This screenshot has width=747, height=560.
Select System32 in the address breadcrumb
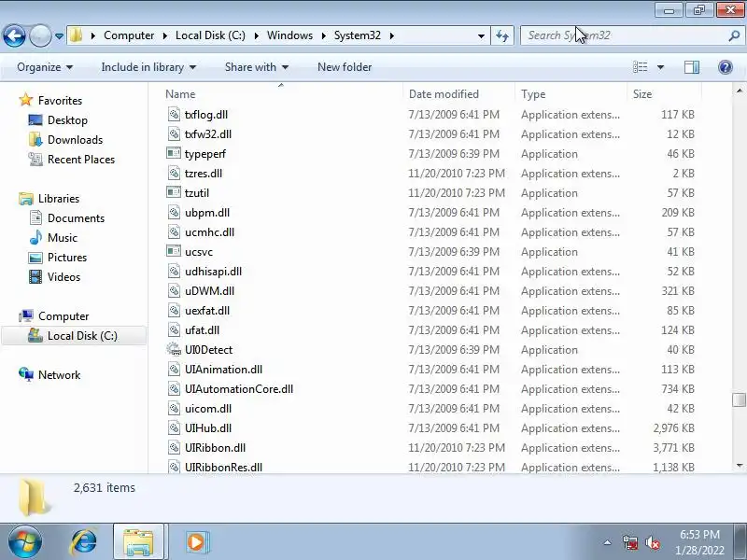point(358,35)
